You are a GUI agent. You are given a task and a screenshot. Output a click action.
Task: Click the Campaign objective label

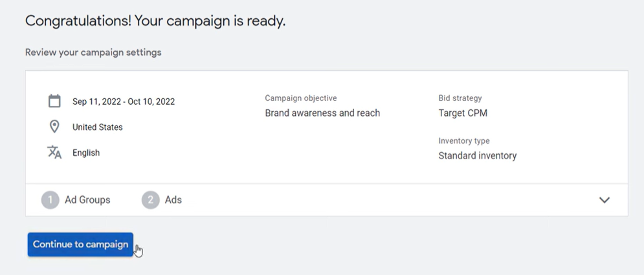click(x=301, y=98)
